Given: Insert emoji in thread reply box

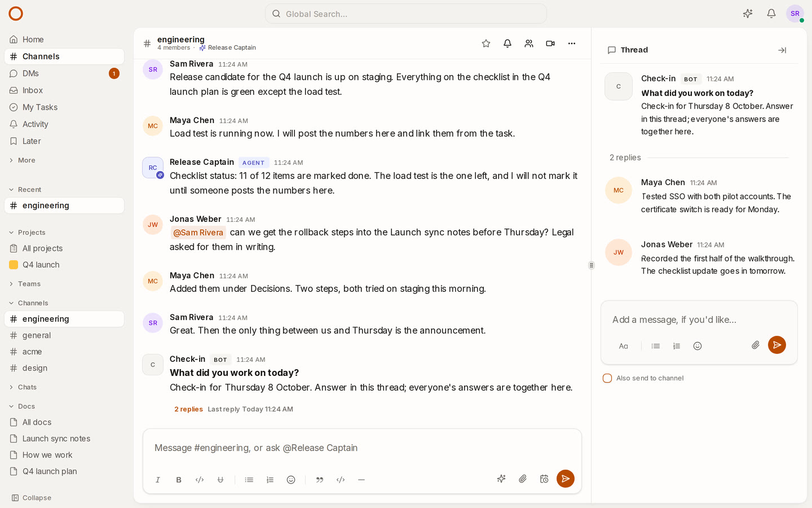Looking at the screenshot, I should (x=698, y=346).
